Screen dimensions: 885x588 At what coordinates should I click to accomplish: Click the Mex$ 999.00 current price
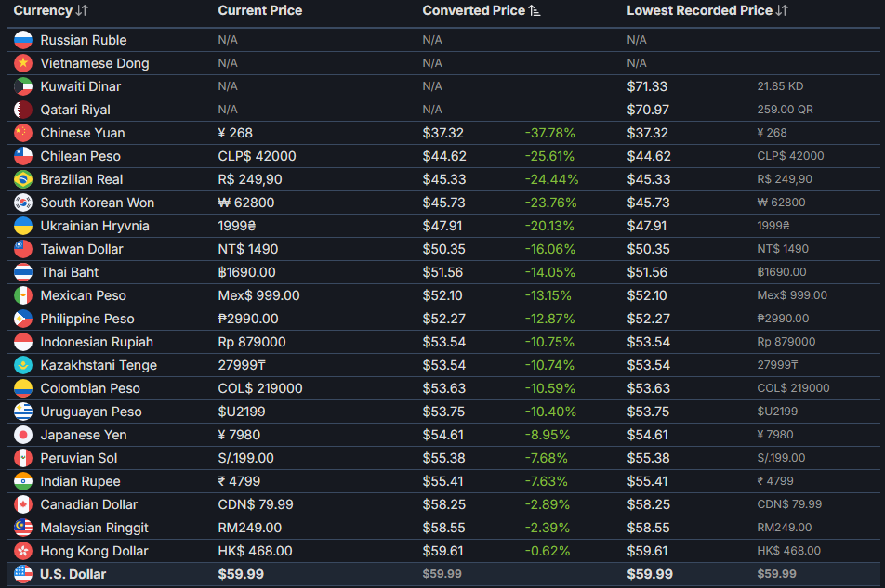point(258,295)
